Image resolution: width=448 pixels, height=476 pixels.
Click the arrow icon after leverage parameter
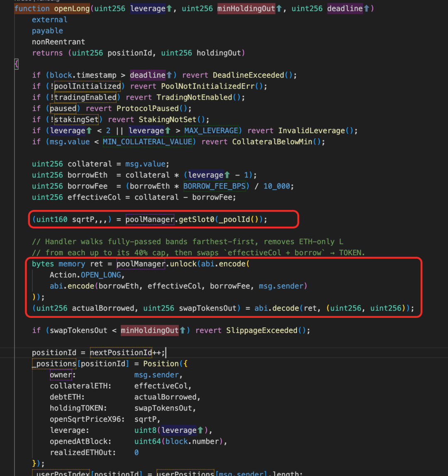coord(169,8)
